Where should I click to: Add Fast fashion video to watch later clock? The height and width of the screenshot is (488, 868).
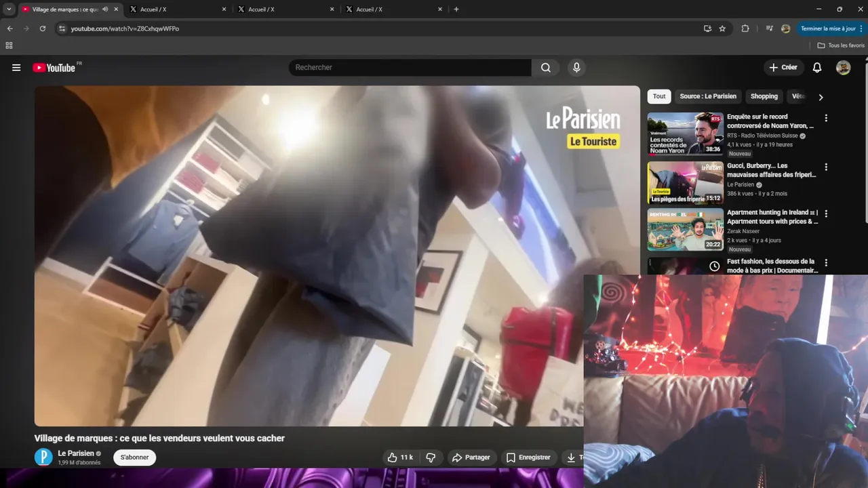point(714,266)
